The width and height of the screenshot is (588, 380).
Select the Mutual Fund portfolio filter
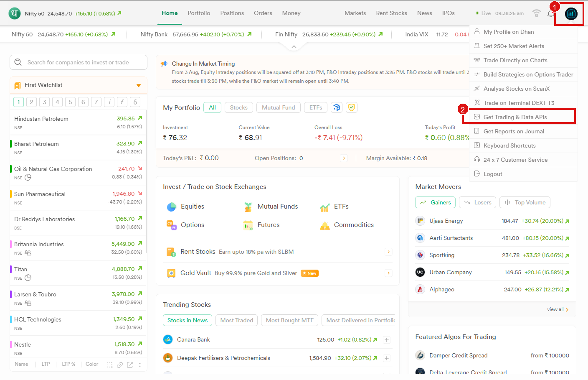[x=279, y=107]
